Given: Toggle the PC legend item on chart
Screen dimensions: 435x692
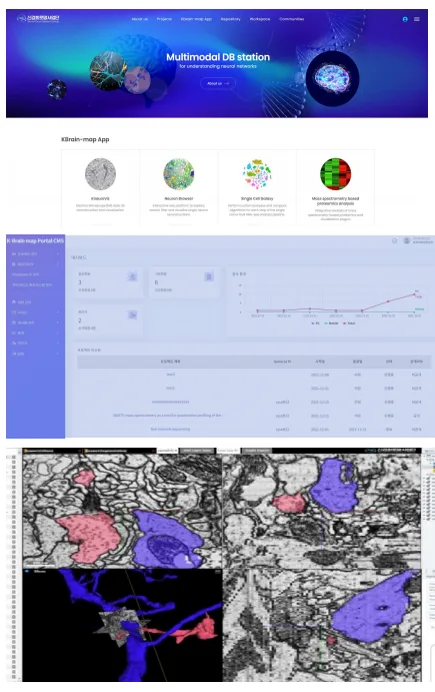Looking at the screenshot, I should click(315, 323).
